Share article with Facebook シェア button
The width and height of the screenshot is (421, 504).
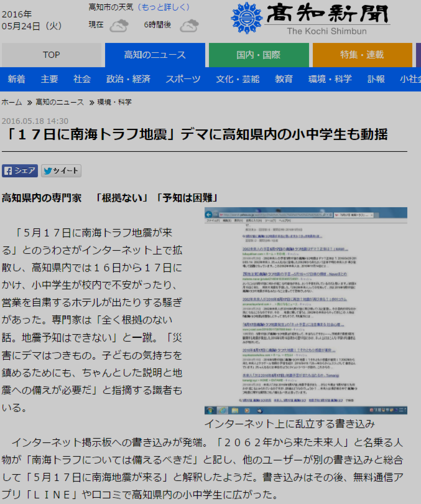[x=20, y=170]
